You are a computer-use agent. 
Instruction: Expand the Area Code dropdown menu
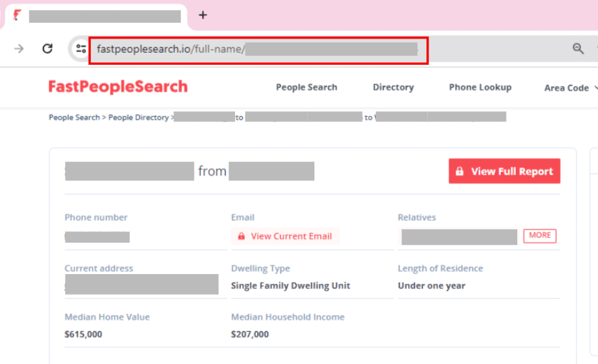[570, 88]
